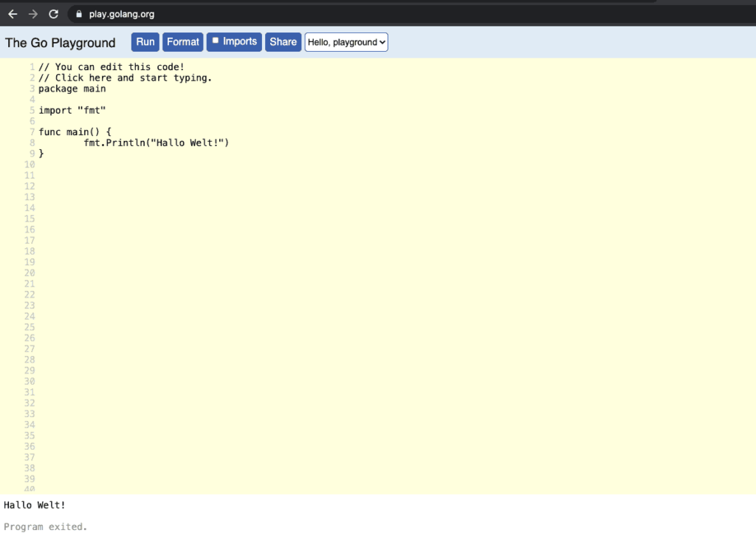The width and height of the screenshot is (756, 539).
Task: Click the browser forward arrow
Action: tap(32, 14)
